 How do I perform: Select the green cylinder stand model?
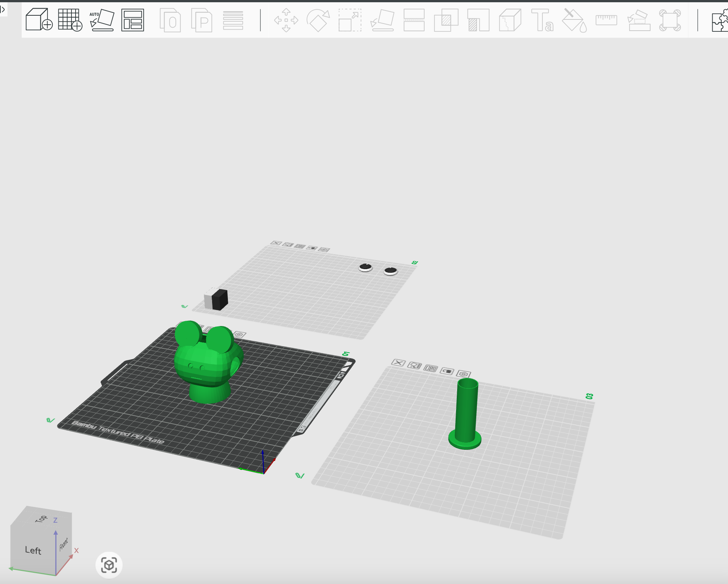465,414
